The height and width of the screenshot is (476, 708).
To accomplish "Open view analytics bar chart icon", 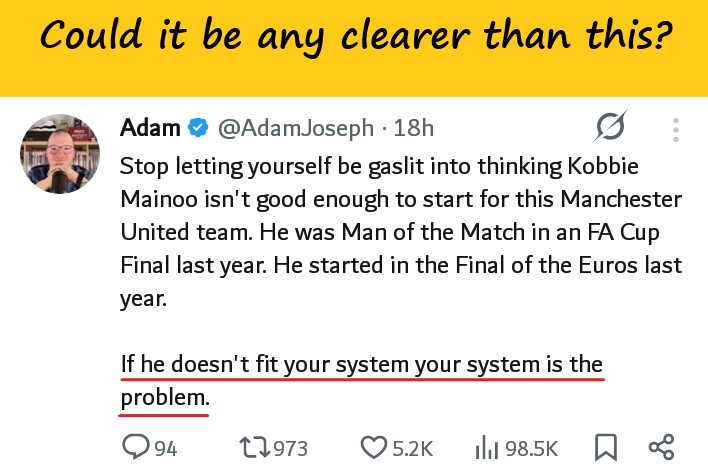I will coord(487,447).
